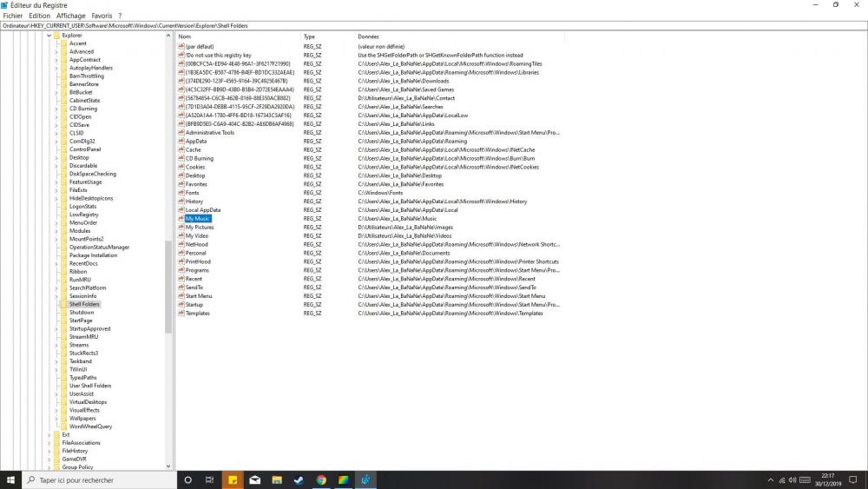
Task: Collapse the Explorer tree node
Action: coord(49,36)
